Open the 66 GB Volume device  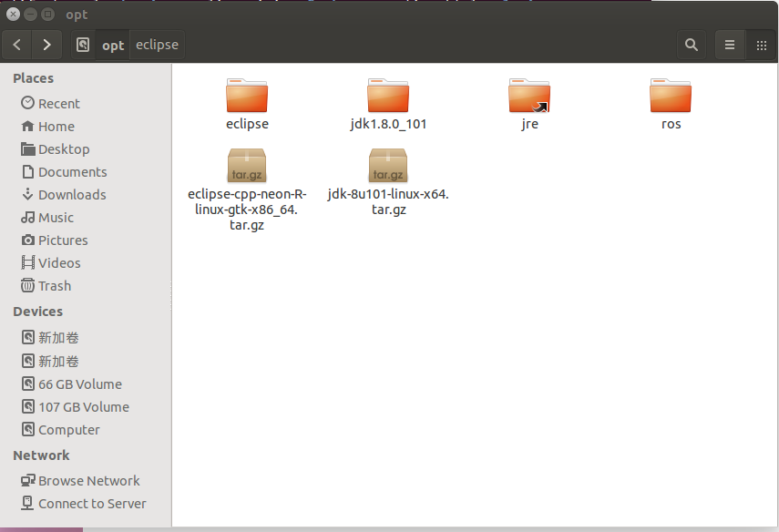tap(86, 384)
